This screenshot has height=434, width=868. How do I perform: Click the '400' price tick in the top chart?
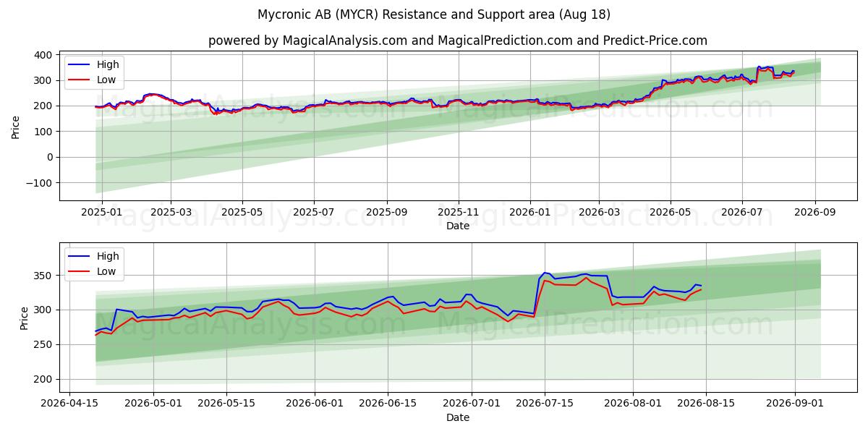point(43,55)
